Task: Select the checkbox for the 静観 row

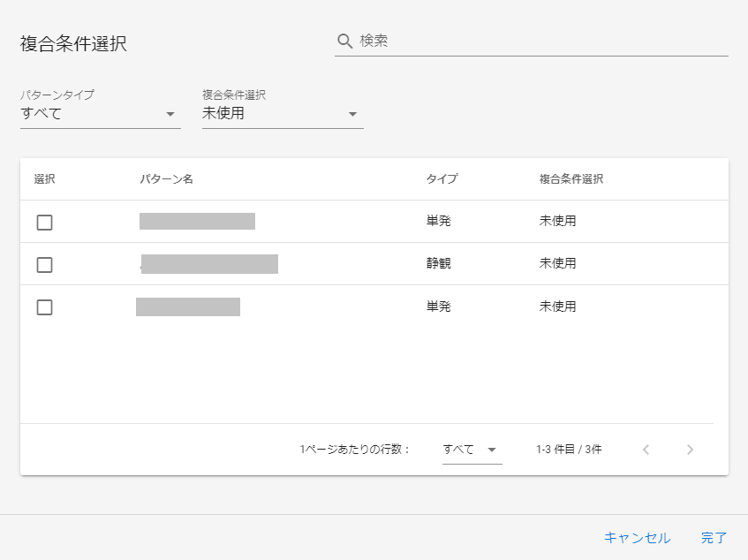Action: point(45,265)
